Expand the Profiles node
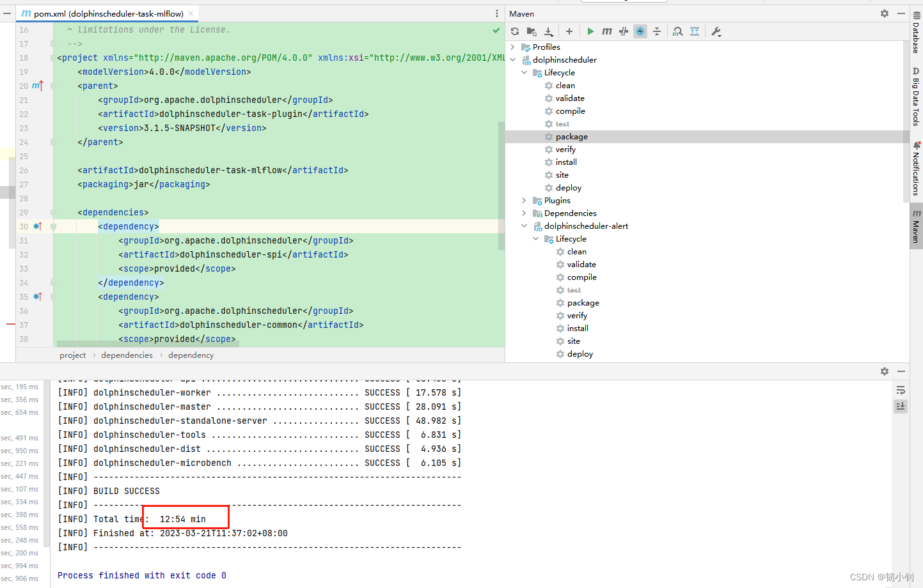The image size is (923, 588). click(x=512, y=47)
